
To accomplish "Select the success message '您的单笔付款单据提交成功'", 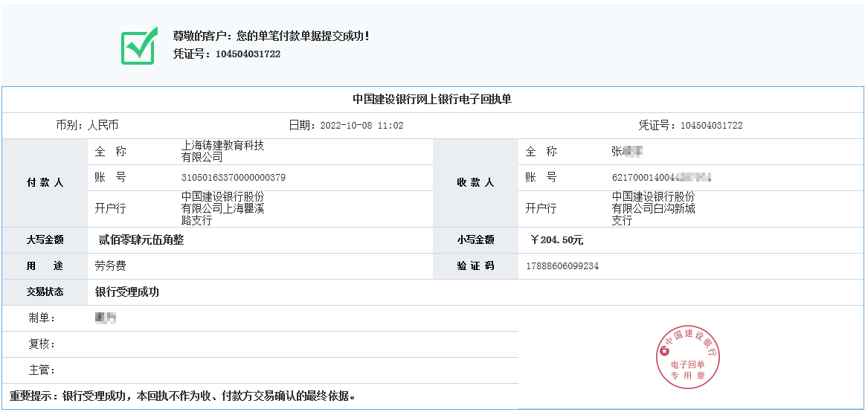I will (x=302, y=36).
